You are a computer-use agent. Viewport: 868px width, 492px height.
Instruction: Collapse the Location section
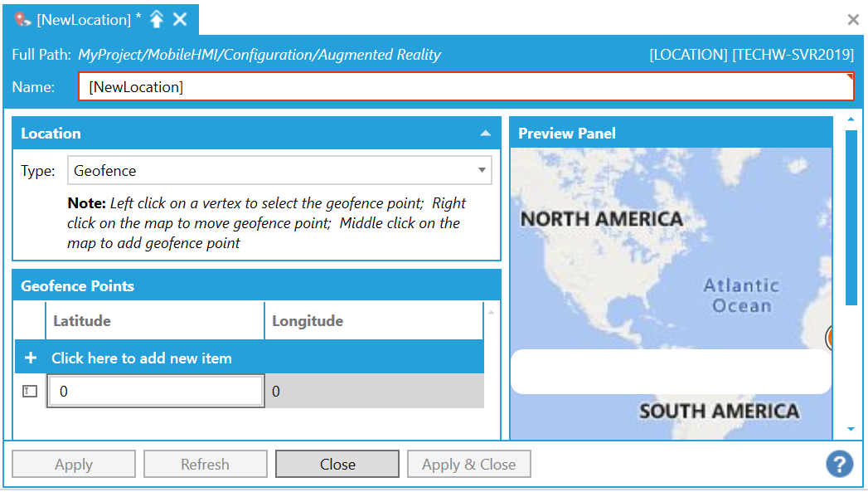484,134
